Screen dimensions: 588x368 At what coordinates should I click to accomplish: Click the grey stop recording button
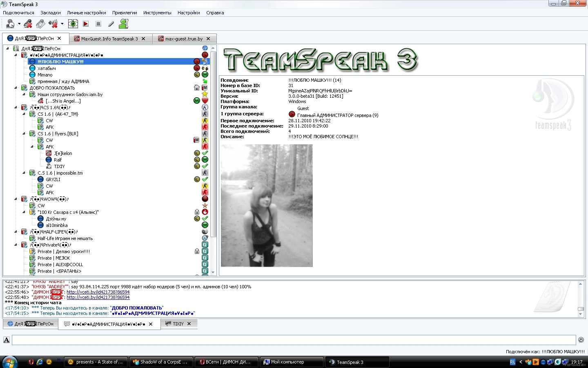[98, 24]
